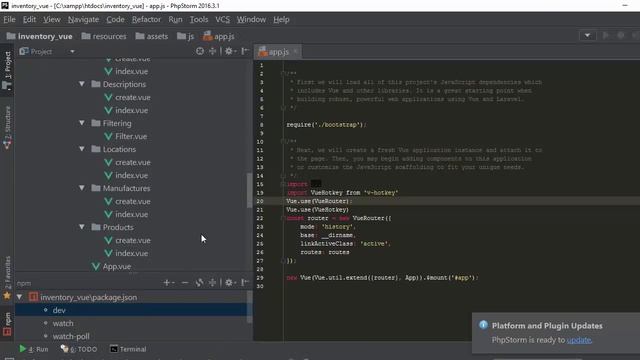Click resources breadcrumb folder
The width and height of the screenshot is (640, 360).
click(104, 36)
